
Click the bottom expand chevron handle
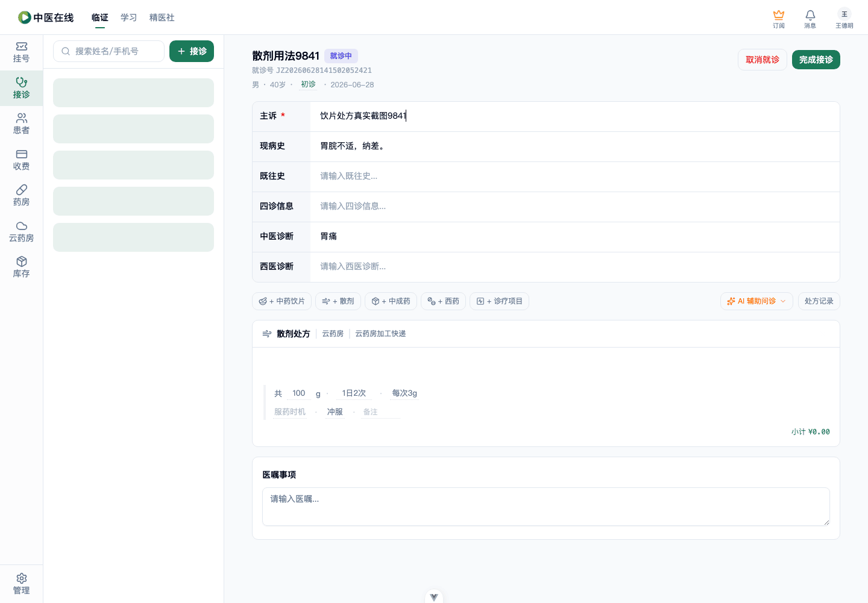(x=434, y=597)
